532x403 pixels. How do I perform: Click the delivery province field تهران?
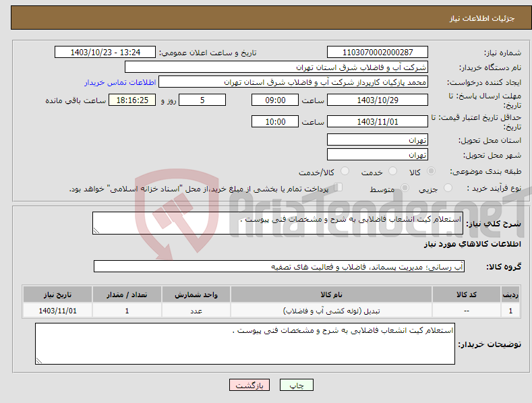point(378,139)
